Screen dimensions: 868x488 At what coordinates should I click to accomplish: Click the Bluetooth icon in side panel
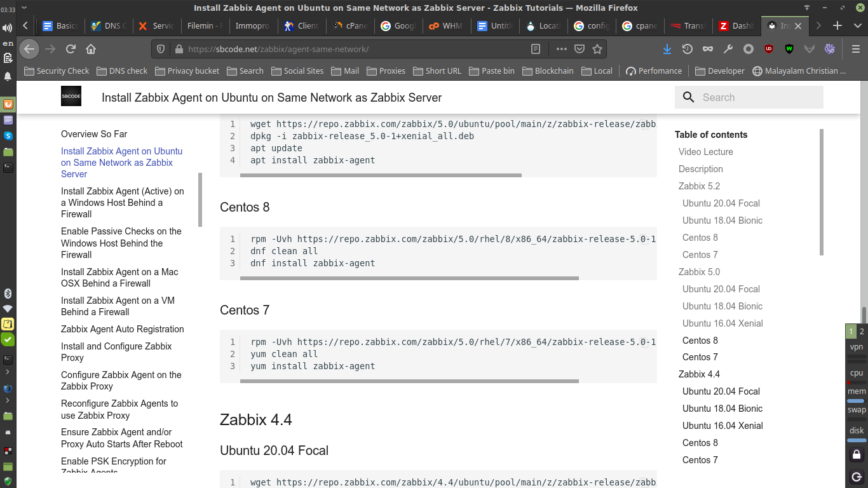tap(8, 293)
